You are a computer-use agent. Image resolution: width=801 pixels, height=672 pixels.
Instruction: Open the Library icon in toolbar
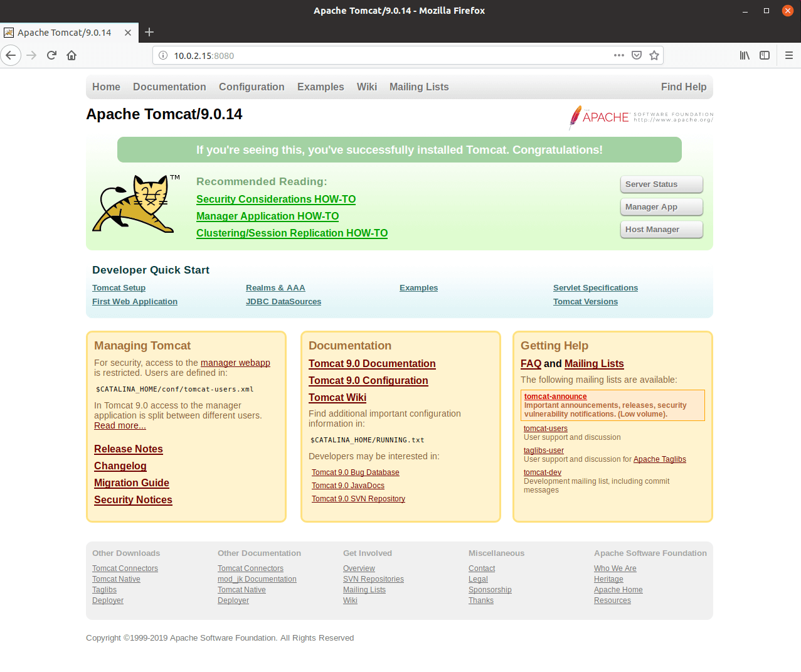click(745, 55)
